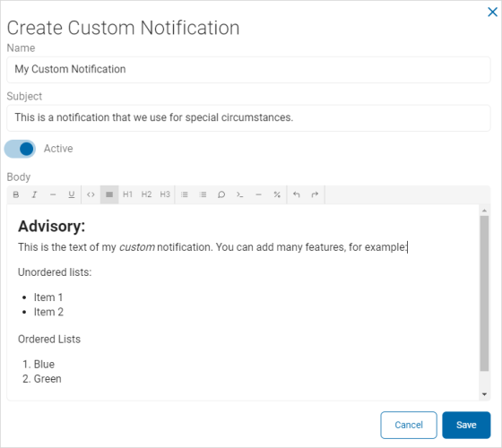
Task: Undo the last edit
Action: click(x=297, y=194)
